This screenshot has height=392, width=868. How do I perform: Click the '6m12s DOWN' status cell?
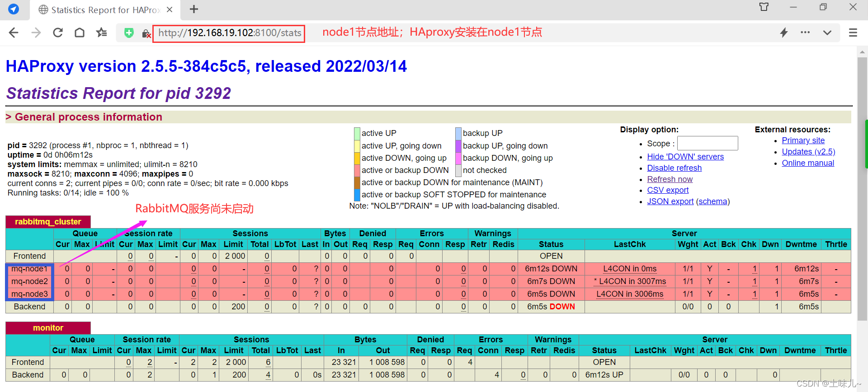coord(551,269)
